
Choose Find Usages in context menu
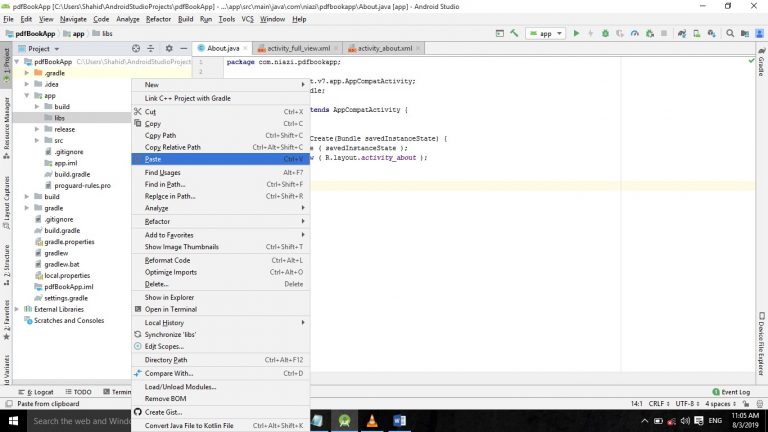coord(220,172)
